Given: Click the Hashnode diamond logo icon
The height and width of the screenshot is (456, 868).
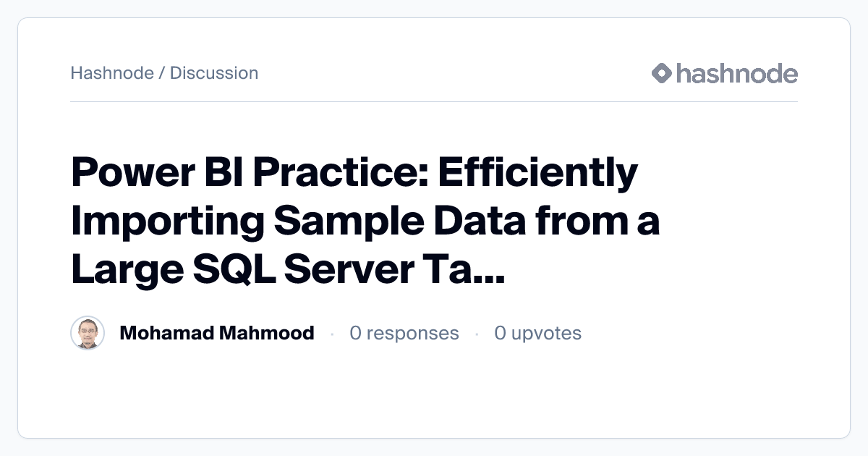Looking at the screenshot, I should [662, 73].
